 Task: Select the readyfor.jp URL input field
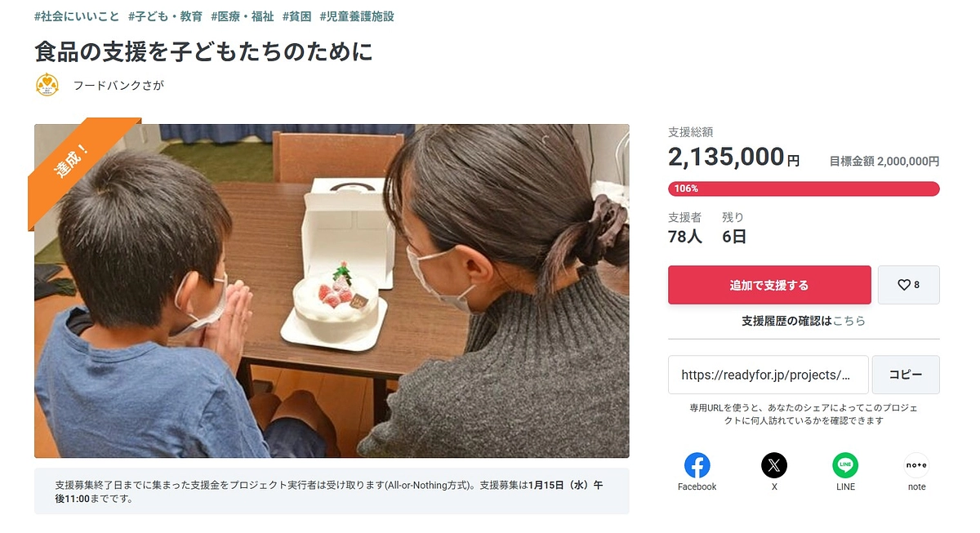pyautogui.click(x=768, y=374)
